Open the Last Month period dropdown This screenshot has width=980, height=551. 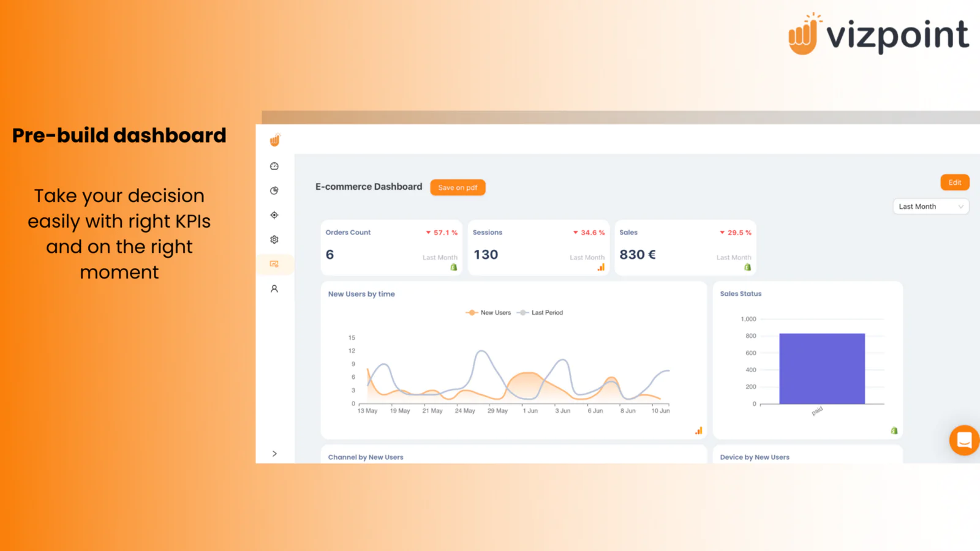coord(931,206)
